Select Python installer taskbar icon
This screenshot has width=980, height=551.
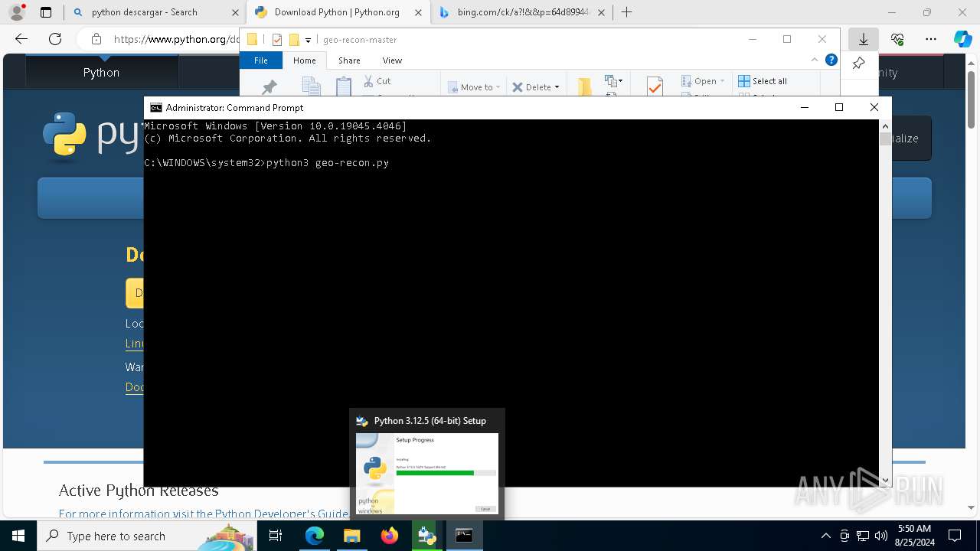(426, 536)
